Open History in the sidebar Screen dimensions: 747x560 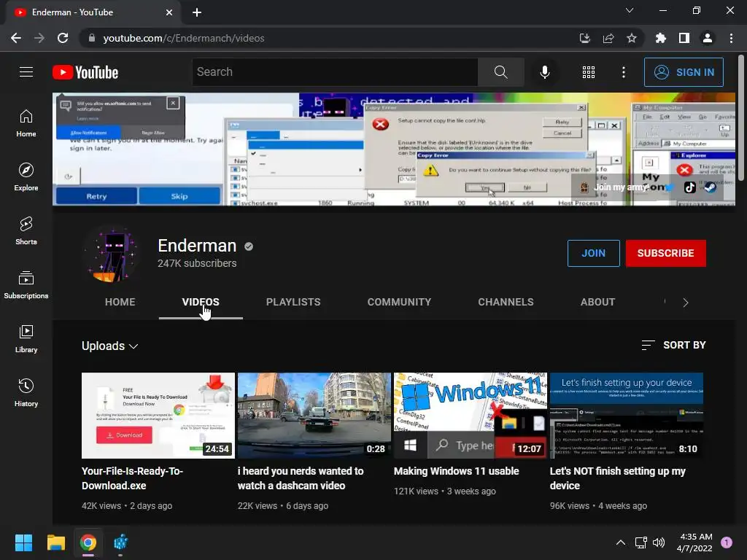(26, 392)
